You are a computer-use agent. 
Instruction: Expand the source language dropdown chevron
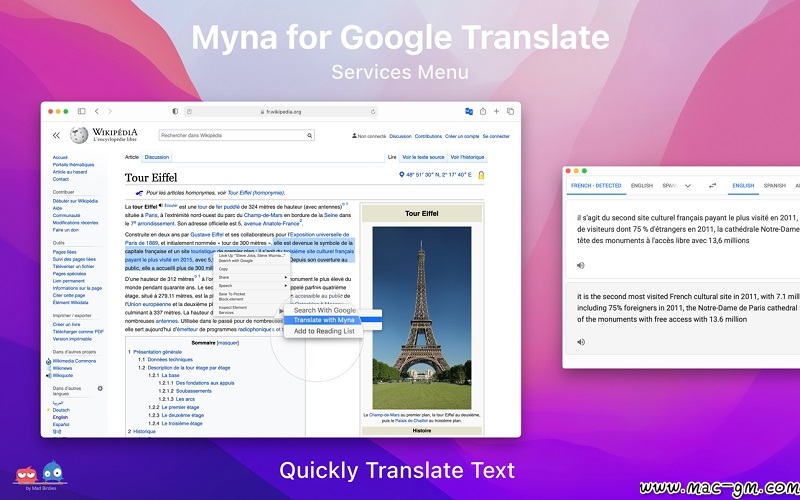[687, 185]
